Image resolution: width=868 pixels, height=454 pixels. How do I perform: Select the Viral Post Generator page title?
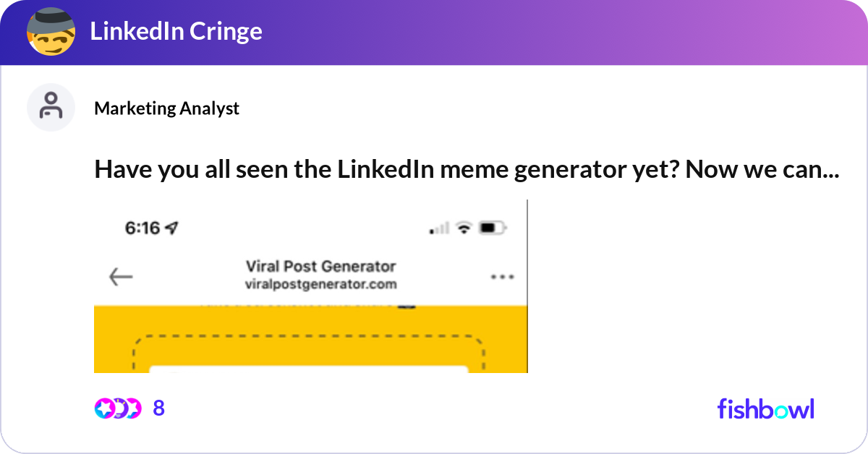pyautogui.click(x=321, y=266)
